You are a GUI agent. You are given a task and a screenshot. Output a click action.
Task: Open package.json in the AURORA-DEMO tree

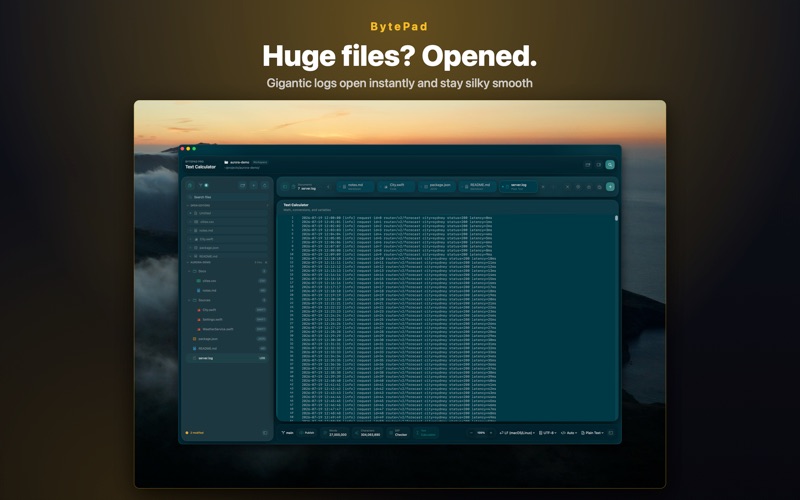click(228, 339)
